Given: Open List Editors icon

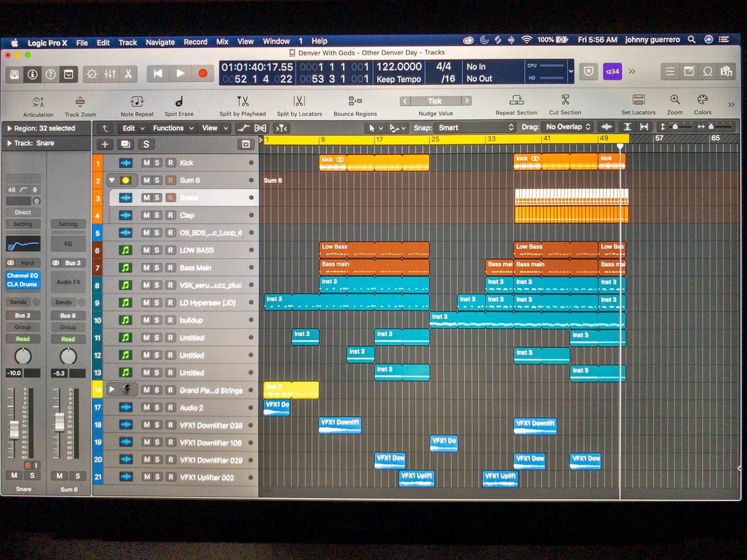Looking at the screenshot, I should click(670, 71).
